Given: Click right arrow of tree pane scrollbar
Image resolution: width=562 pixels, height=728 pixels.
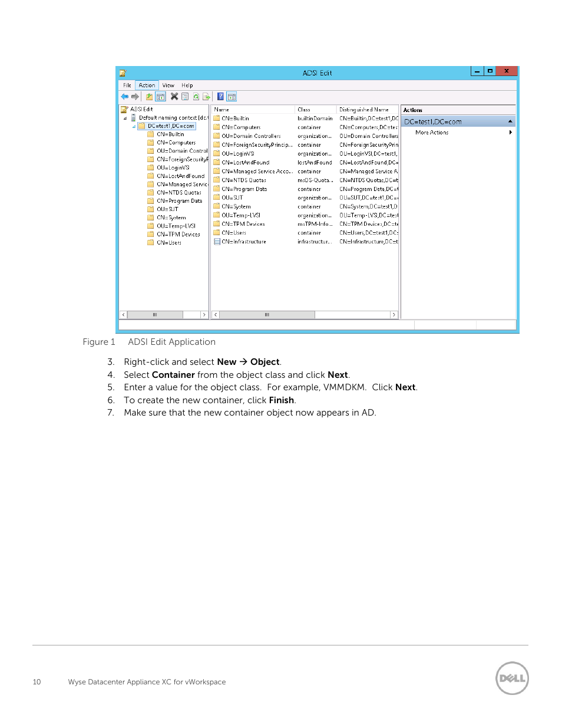Looking at the screenshot, I should 204,315.
